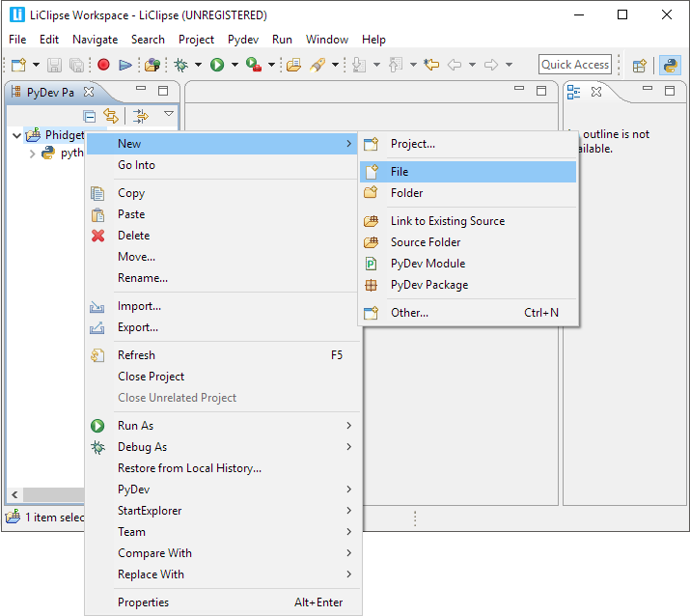This screenshot has height=616, width=690.
Task: Expand the python interpreter tree node
Action: pos(32,154)
